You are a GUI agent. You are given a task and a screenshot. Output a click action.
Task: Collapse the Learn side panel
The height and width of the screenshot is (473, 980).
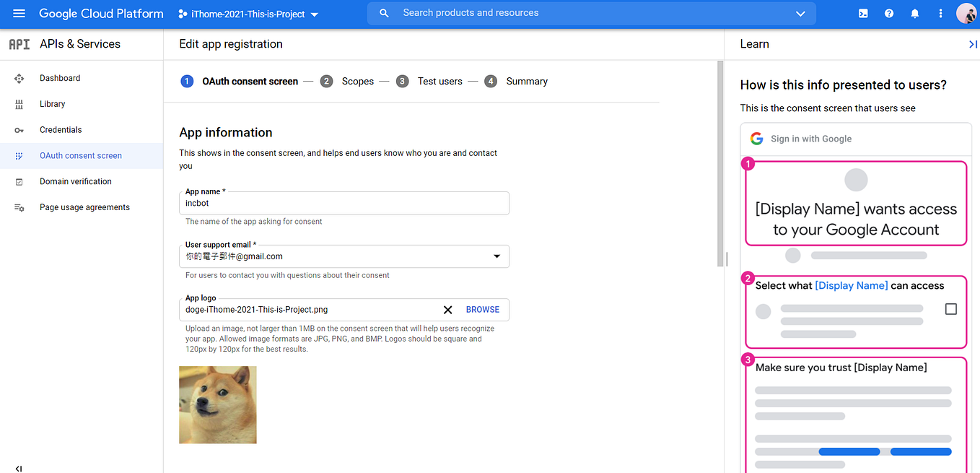click(973, 43)
